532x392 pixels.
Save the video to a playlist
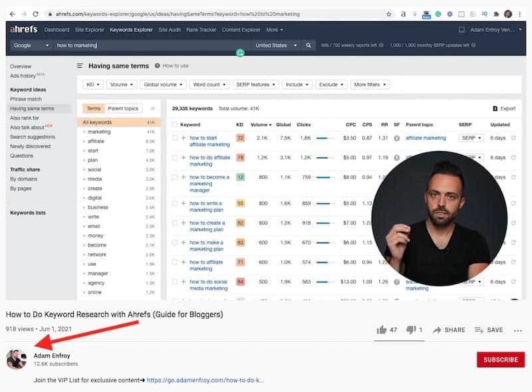tap(489, 330)
